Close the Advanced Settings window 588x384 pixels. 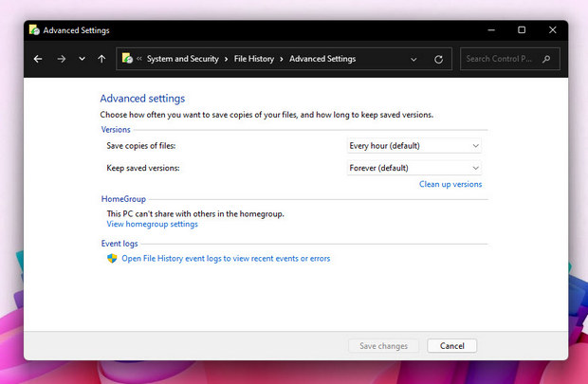pyautogui.click(x=552, y=30)
